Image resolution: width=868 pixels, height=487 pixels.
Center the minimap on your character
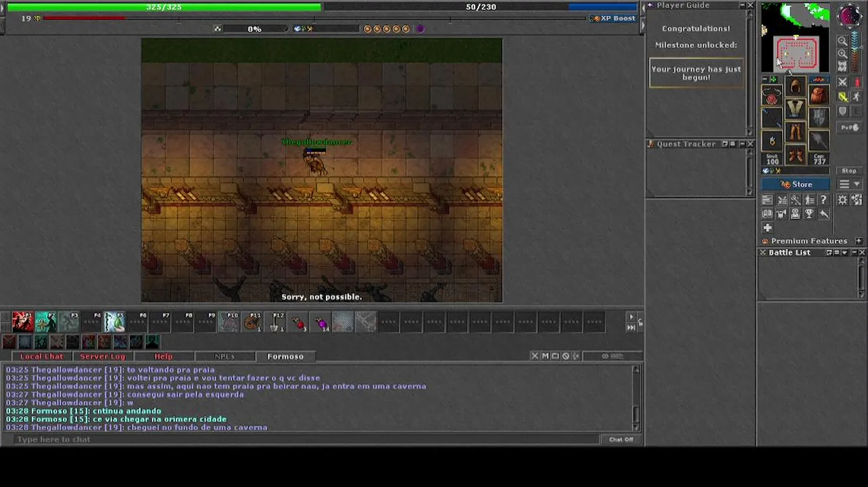point(843,66)
